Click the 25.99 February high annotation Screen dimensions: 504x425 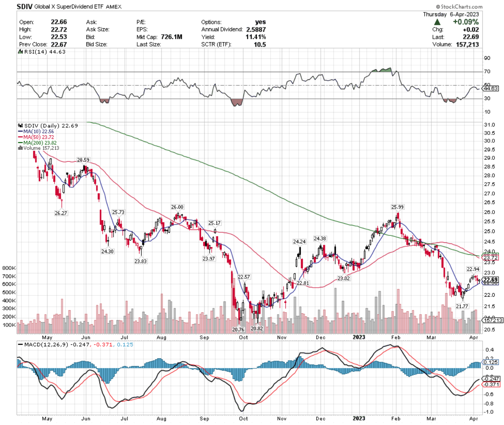(397, 207)
